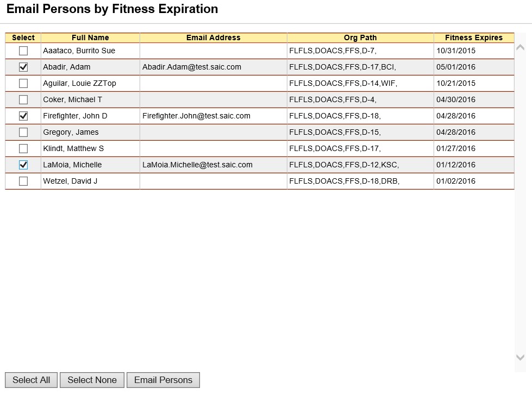Click the scrollbar up arrow
Viewport: 532px width, 395px height.
[x=520, y=47]
